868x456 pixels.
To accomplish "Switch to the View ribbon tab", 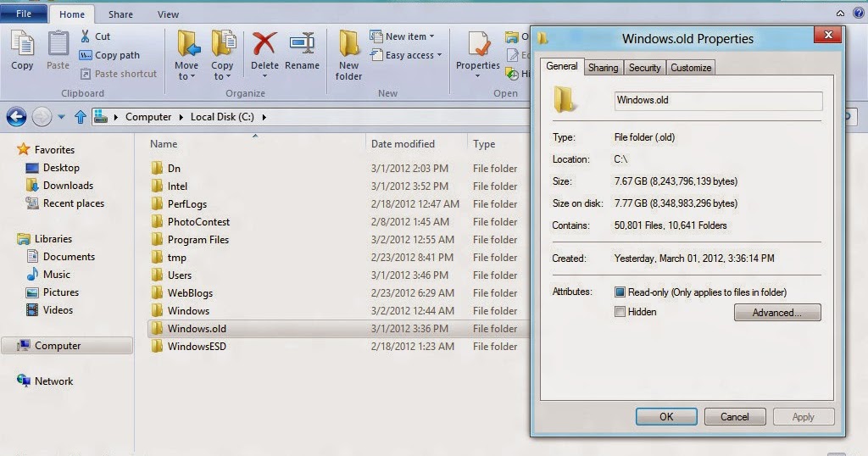I will (168, 14).
